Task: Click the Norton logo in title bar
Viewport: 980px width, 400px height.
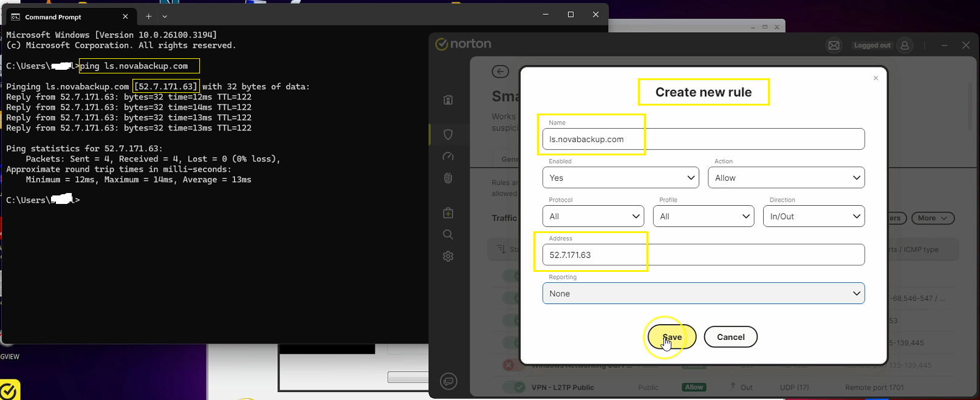Action: pyautogui.click(x=464, y=44)
